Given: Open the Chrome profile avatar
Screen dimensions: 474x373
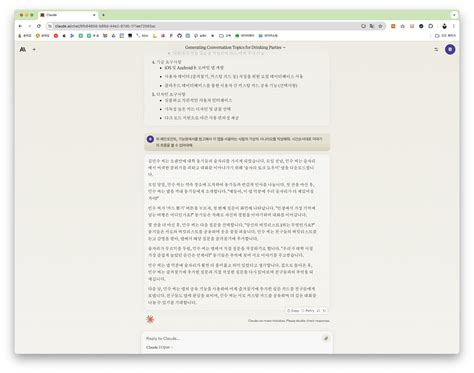Looking at the screenshot, I should (x=444, y=26).
